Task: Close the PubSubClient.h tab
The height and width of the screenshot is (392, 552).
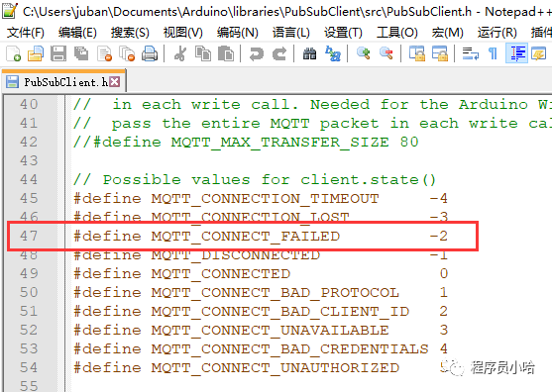Action: coord(114,82)
